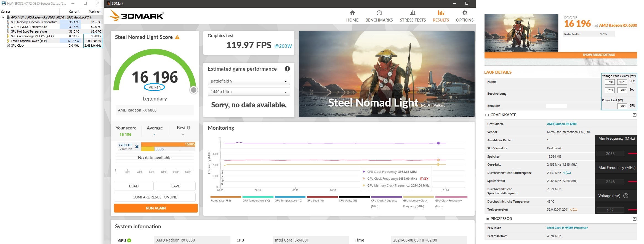Open the Battlefield V game dropdown

pyautogui.click(x=249, y=81)
